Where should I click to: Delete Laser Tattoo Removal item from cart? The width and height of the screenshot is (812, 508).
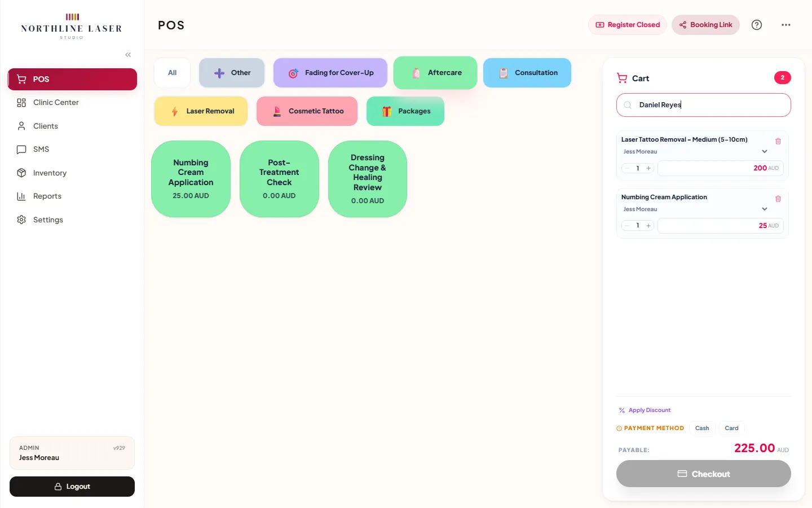778,141
